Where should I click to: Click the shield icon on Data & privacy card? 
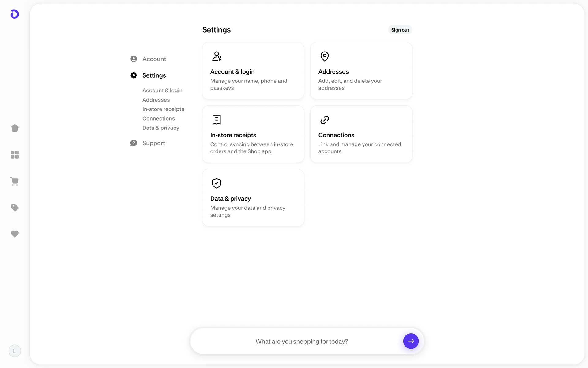217,183
